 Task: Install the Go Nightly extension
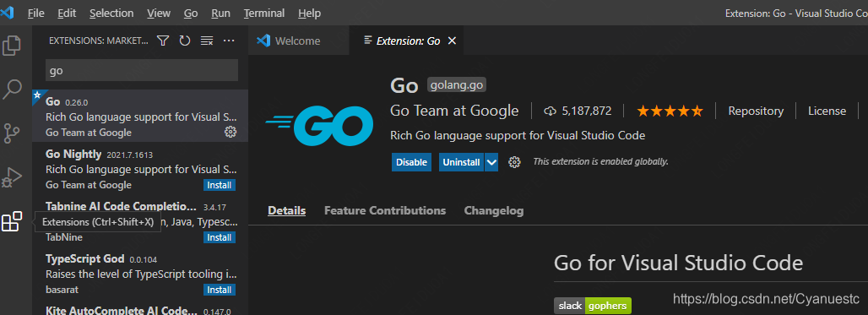point(220,185)
